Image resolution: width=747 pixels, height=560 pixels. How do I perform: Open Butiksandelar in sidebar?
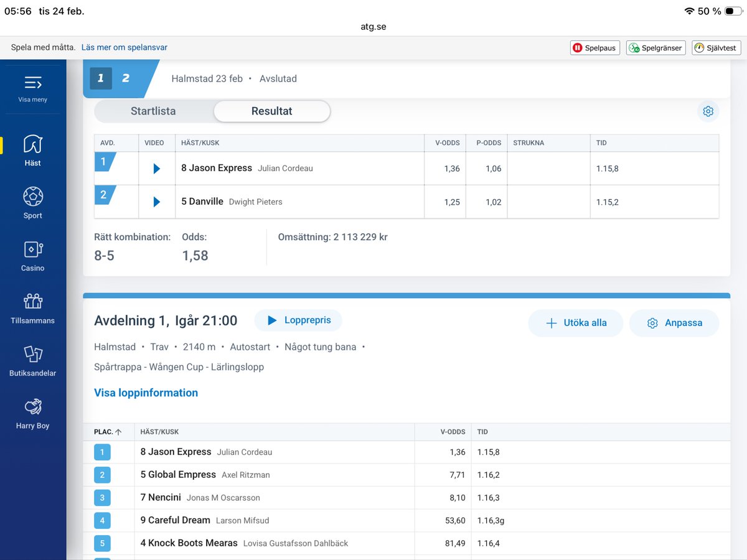[33, 361]
